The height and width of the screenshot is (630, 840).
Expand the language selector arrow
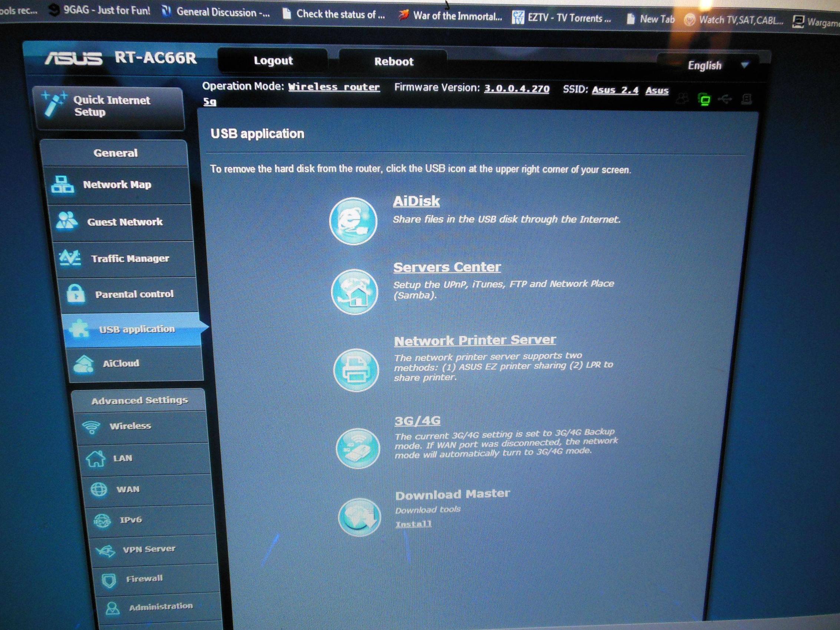click(745, 65)
